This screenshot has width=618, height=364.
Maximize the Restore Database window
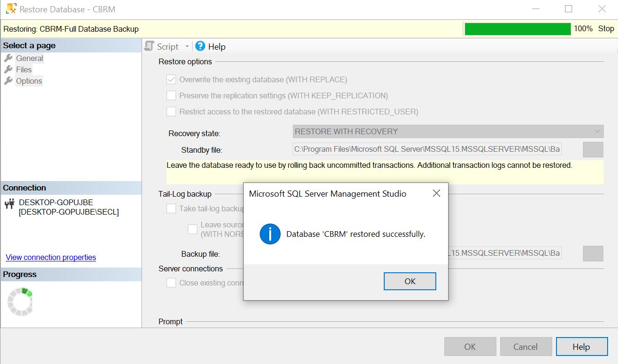coord(568,9)
